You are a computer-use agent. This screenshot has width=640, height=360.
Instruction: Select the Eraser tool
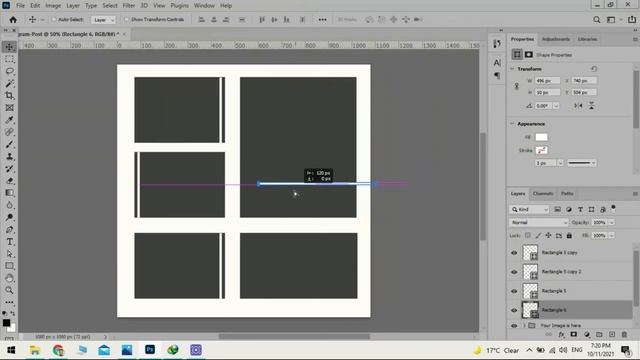(x=9, y=181)
